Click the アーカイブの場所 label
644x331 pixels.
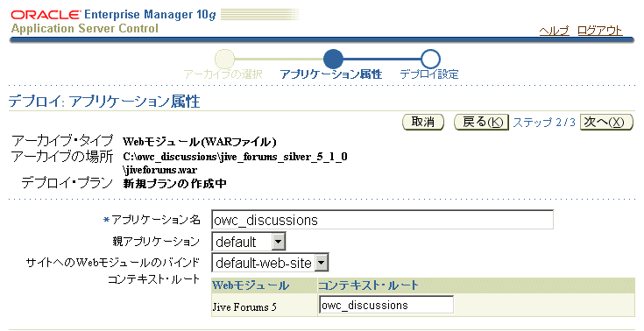click(x=62, y=157)
